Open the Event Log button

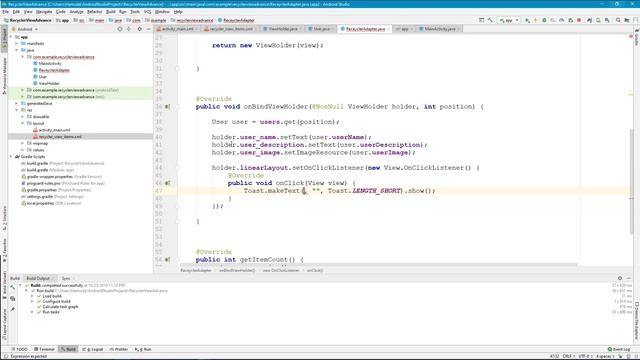pyautogui.click(x=619, y=349)
